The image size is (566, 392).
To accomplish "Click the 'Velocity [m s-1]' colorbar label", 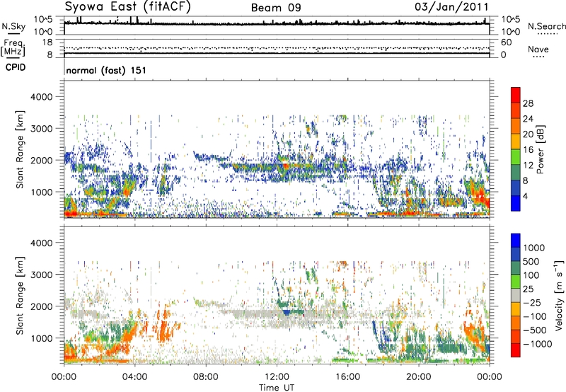I will [559, 295].
